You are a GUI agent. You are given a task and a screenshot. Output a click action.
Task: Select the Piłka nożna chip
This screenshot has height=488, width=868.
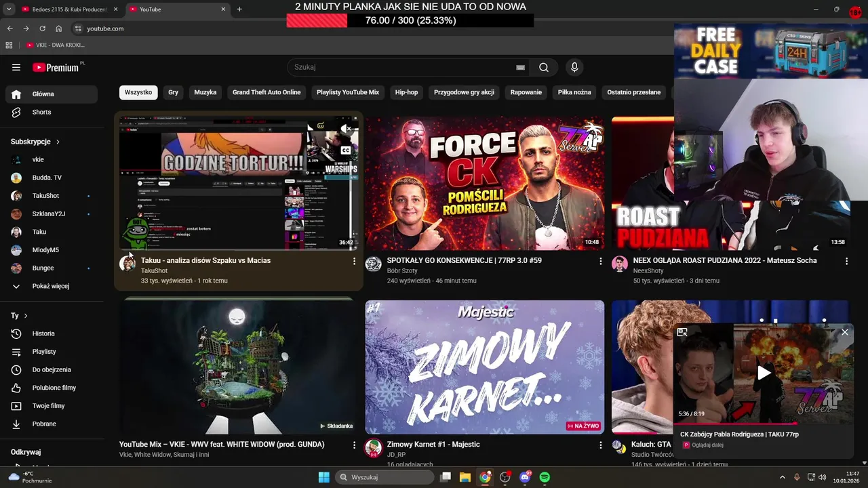(x=574, y=92)
